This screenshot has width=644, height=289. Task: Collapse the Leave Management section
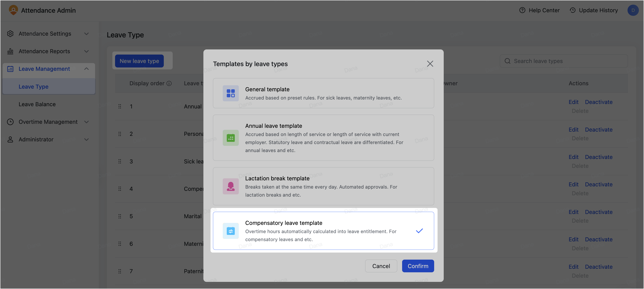[x=87, y=69]
